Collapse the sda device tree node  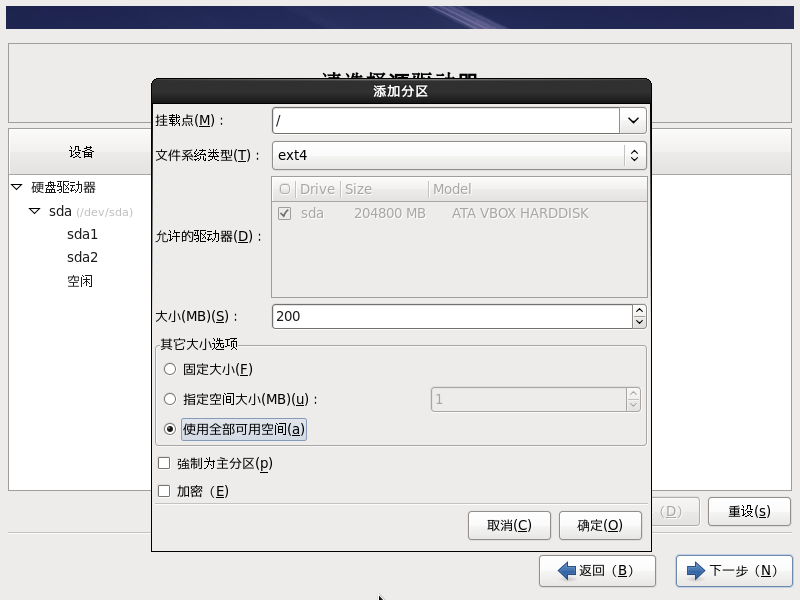[35, 211]
